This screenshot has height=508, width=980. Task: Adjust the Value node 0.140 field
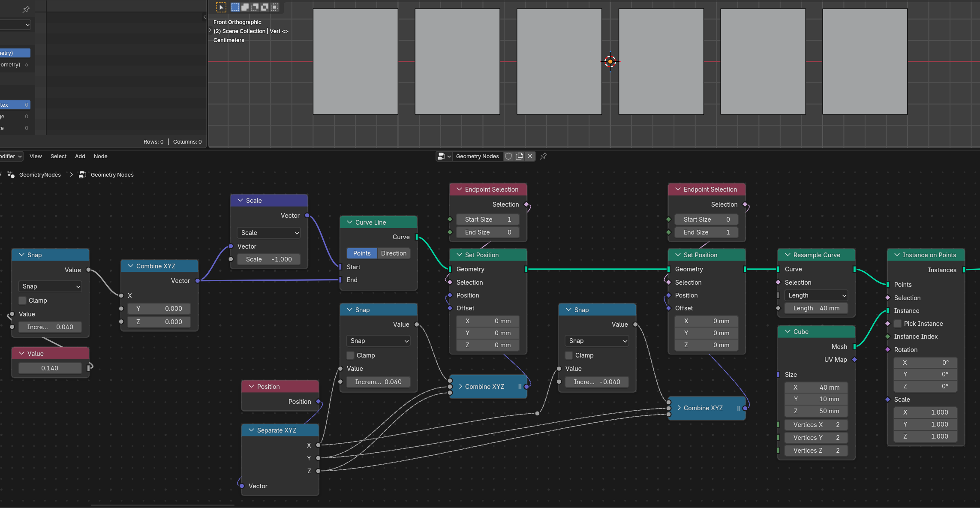[50, 368]
